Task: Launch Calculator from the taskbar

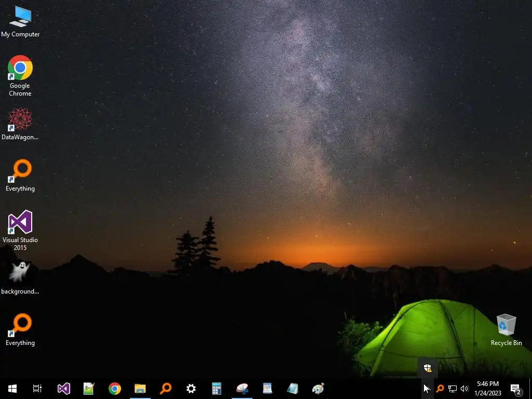Action: point(217,389)
